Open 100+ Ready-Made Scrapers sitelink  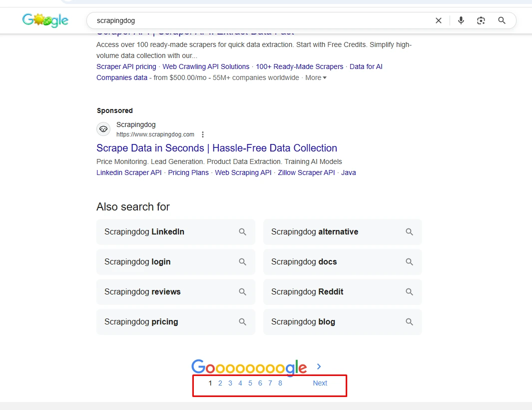pos(300,66)
